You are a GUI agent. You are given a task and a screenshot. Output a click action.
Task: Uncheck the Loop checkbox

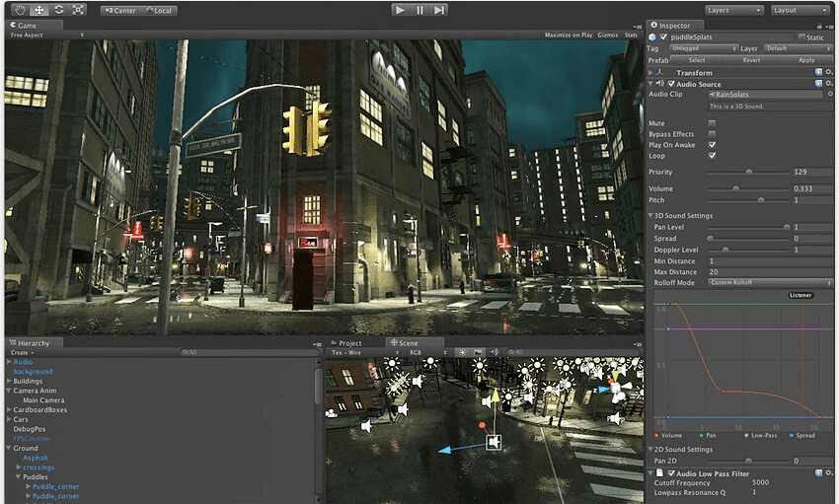click(x=712, y=156)
